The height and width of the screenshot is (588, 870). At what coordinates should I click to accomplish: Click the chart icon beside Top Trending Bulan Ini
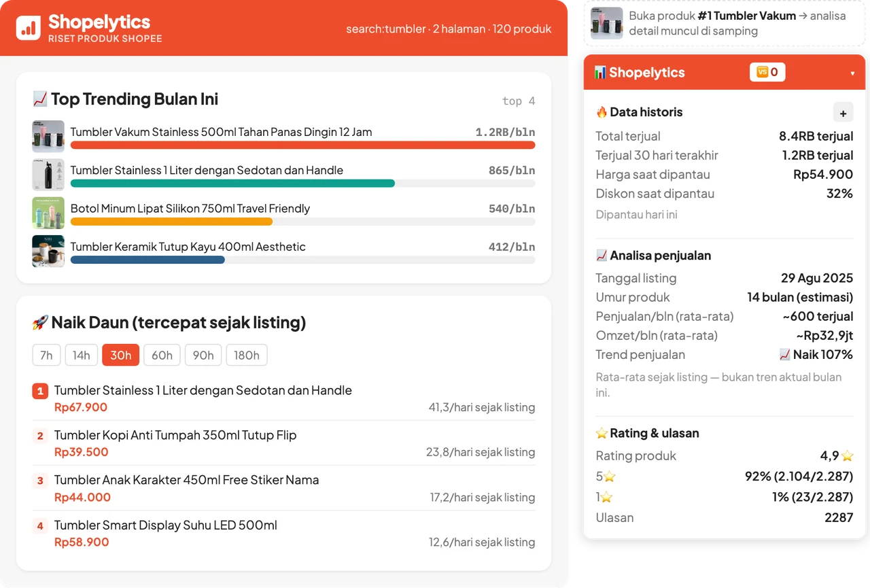40,99
